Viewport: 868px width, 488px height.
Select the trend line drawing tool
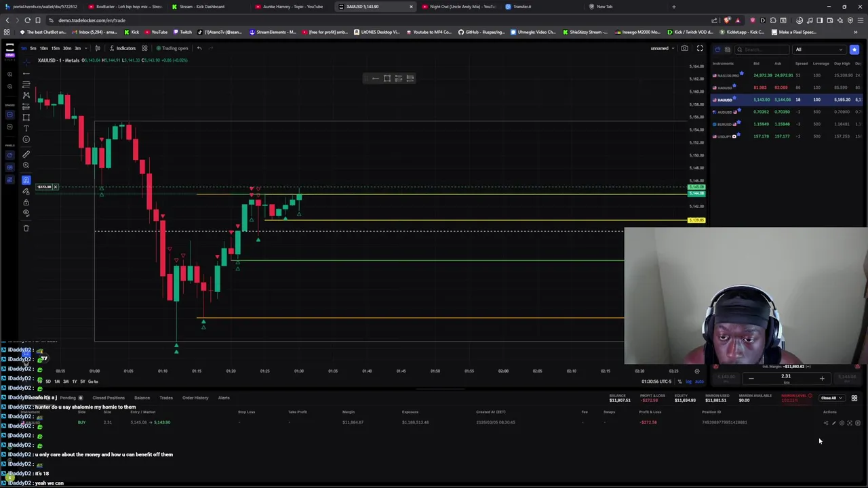point(26,73)
